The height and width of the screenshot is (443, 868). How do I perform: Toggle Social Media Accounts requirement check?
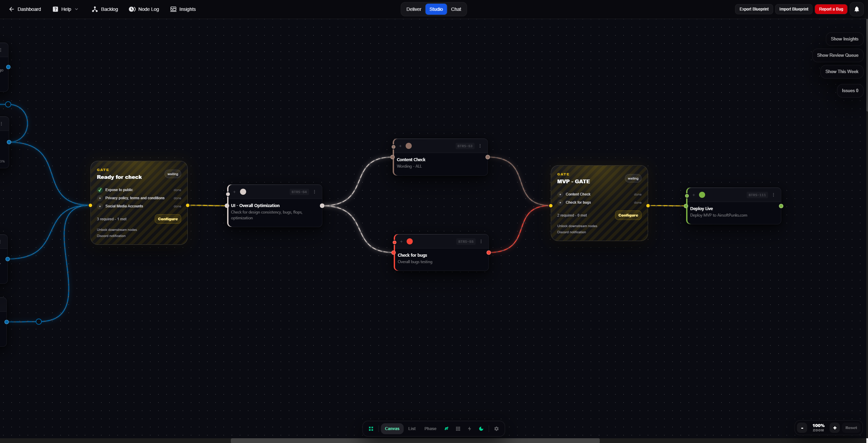click(100, 206)
